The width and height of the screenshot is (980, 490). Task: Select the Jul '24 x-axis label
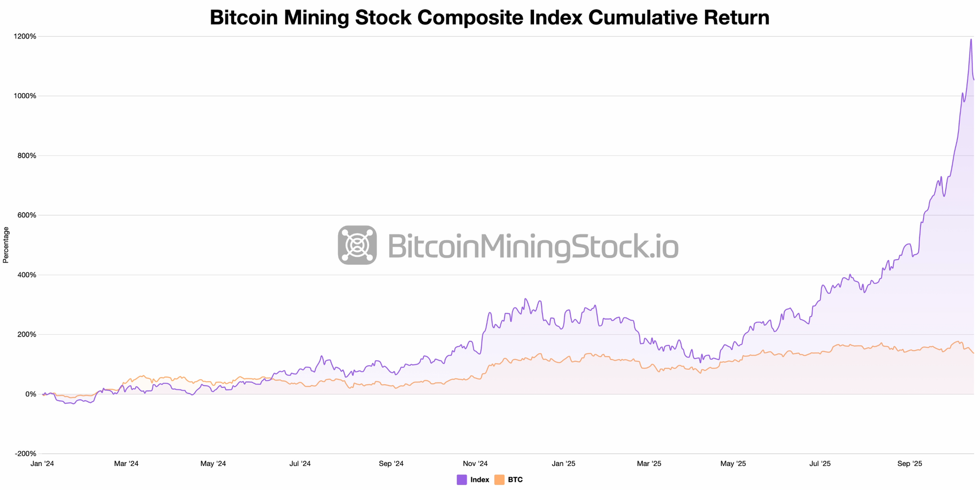[x=300, y=464]
